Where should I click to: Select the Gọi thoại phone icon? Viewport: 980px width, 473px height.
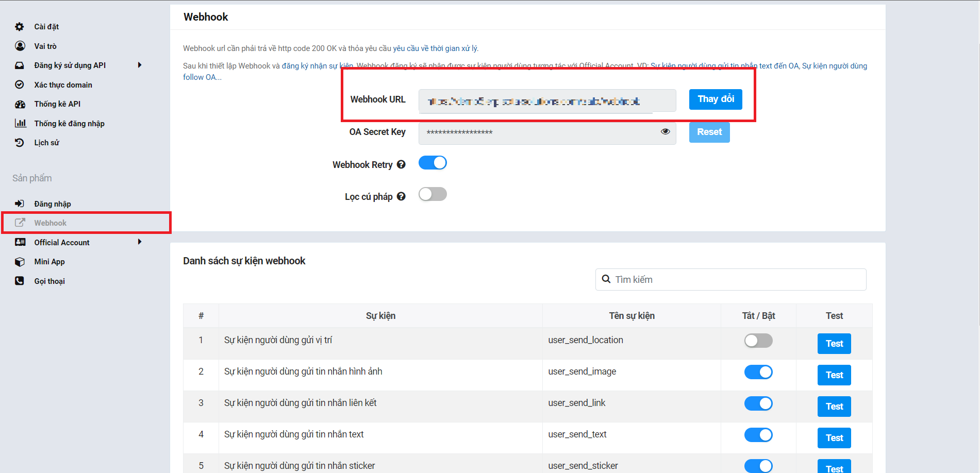19,281
